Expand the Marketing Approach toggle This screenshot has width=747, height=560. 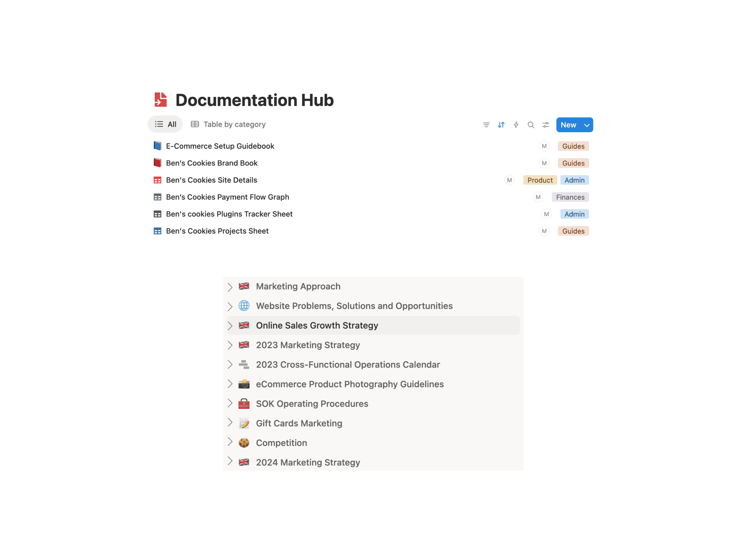(x=230, y=287)
